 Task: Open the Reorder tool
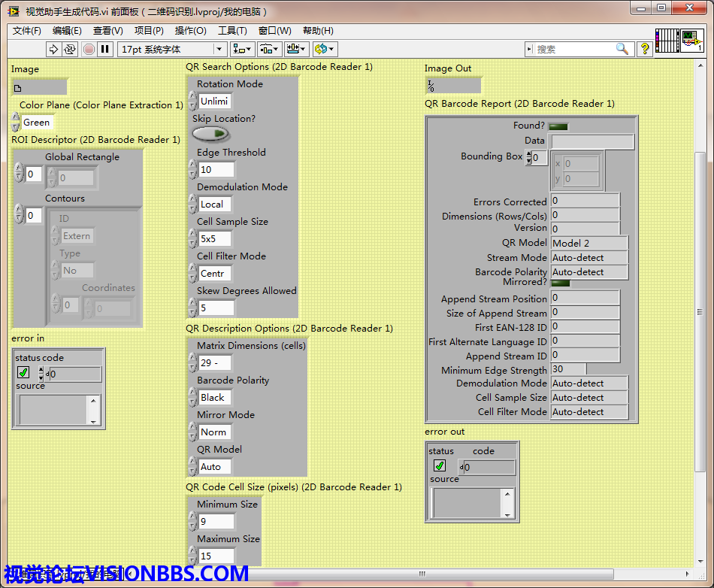point(325,49)
